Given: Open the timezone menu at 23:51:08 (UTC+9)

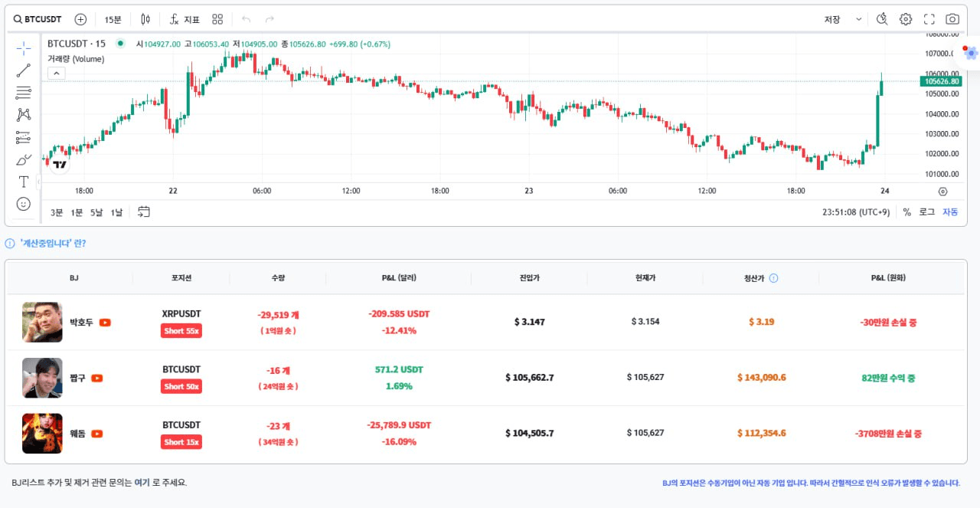Looking at the screenshot, I should pyautogui.click(x=856, y=212).
